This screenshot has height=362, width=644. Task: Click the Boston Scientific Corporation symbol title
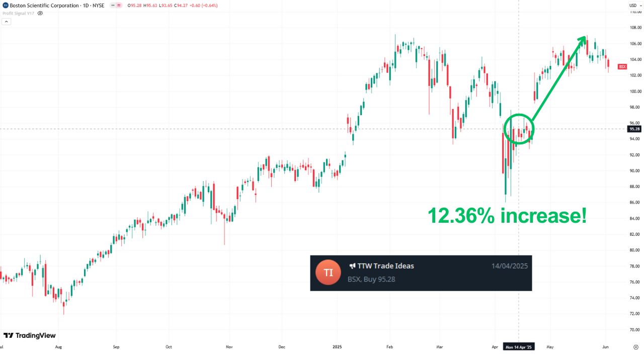click(x=44, y=6)
